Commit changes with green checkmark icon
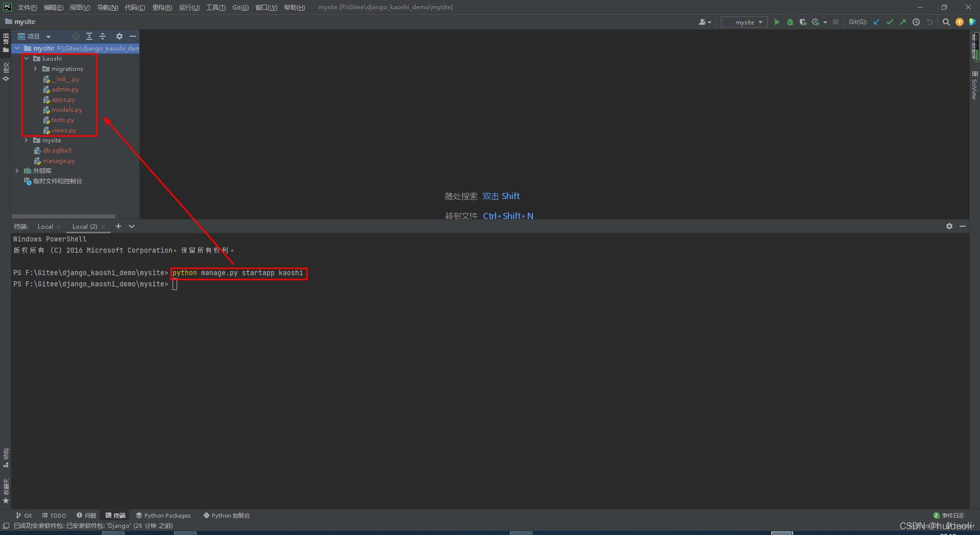 pyautogui.click(x=890, y=22)
